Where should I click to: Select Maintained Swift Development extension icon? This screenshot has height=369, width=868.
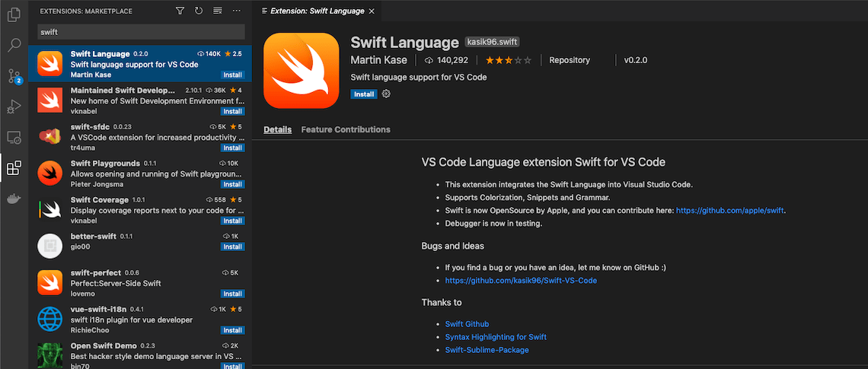click(x=49, y=100)
